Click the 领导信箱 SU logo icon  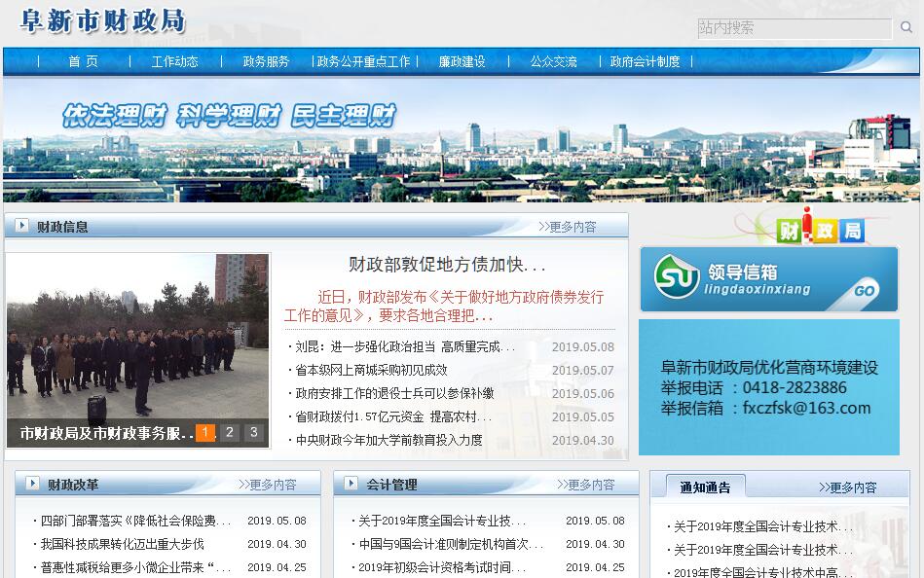pos(677,276)
